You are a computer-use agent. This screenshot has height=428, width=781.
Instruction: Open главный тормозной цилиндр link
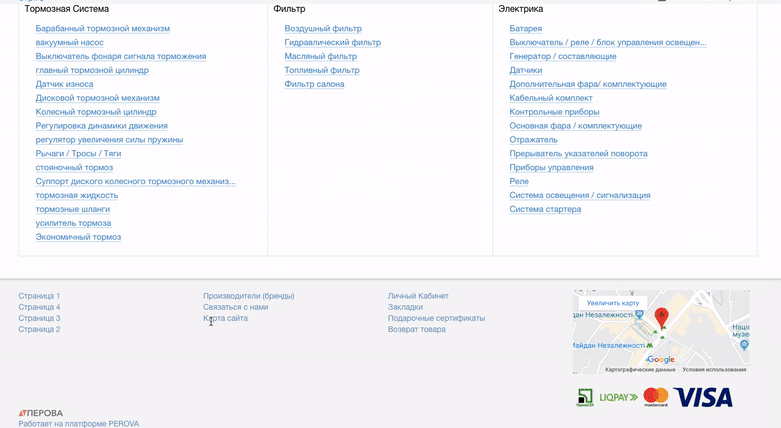click(x=92, y=70)
